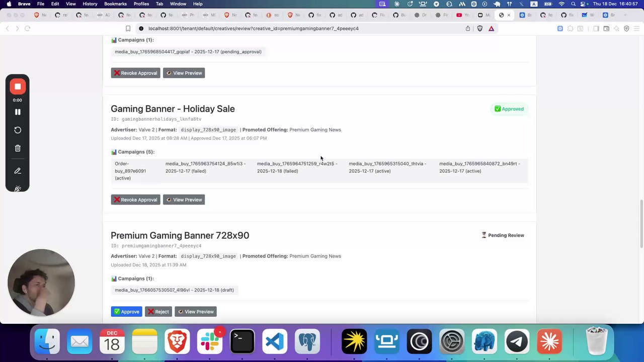This screenshot has height=362, width=644.
Task: Click the effects icon below the pen
Action: [18, 189]
